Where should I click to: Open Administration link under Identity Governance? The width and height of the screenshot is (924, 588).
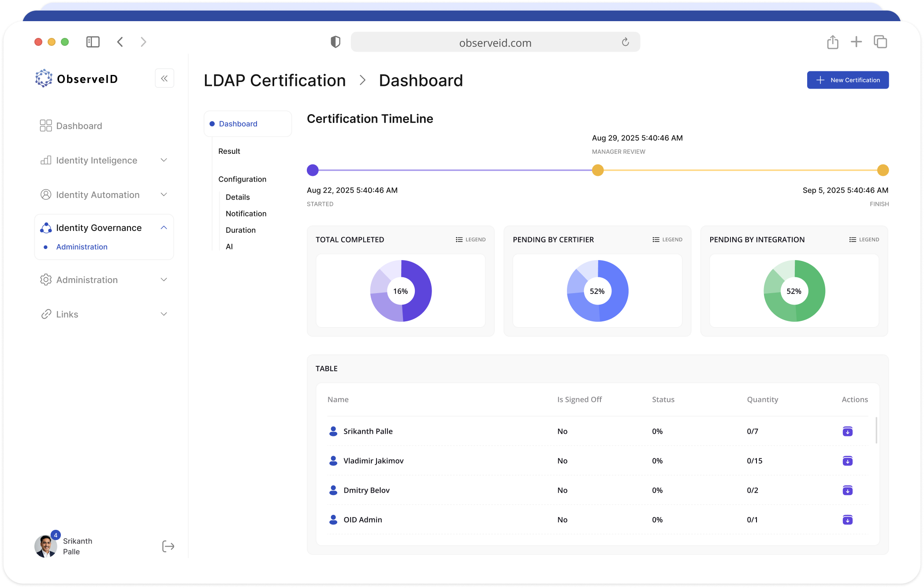(82, 247)
